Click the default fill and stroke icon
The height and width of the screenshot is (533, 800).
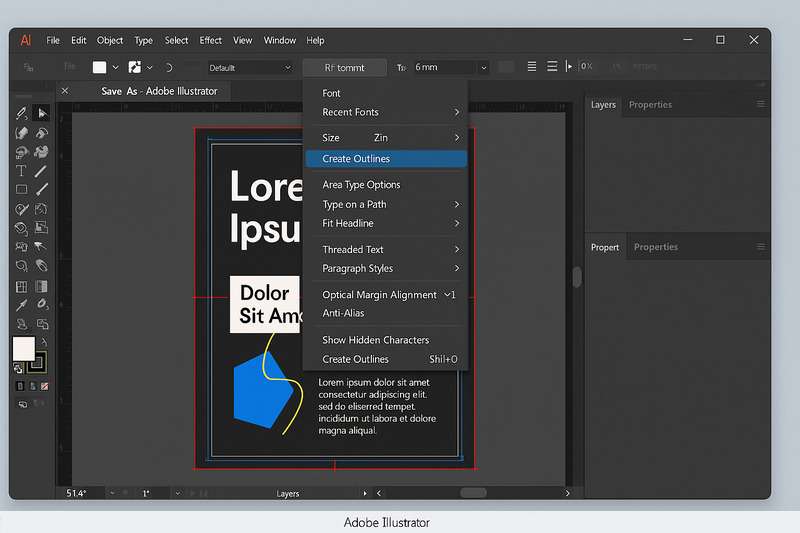20,368
